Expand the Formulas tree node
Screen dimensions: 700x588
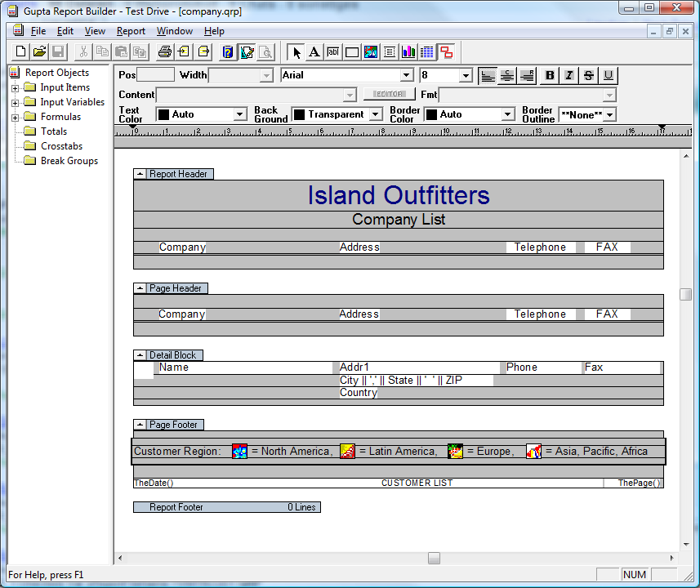point(16,118)
